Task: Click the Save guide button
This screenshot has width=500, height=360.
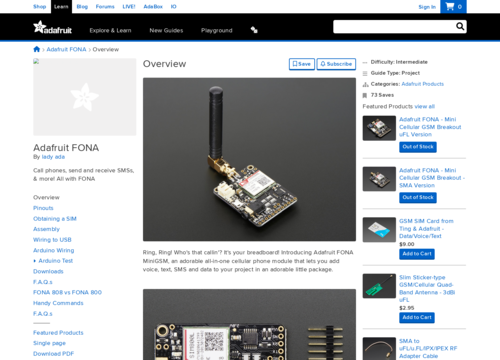Action: coord(302,64)
